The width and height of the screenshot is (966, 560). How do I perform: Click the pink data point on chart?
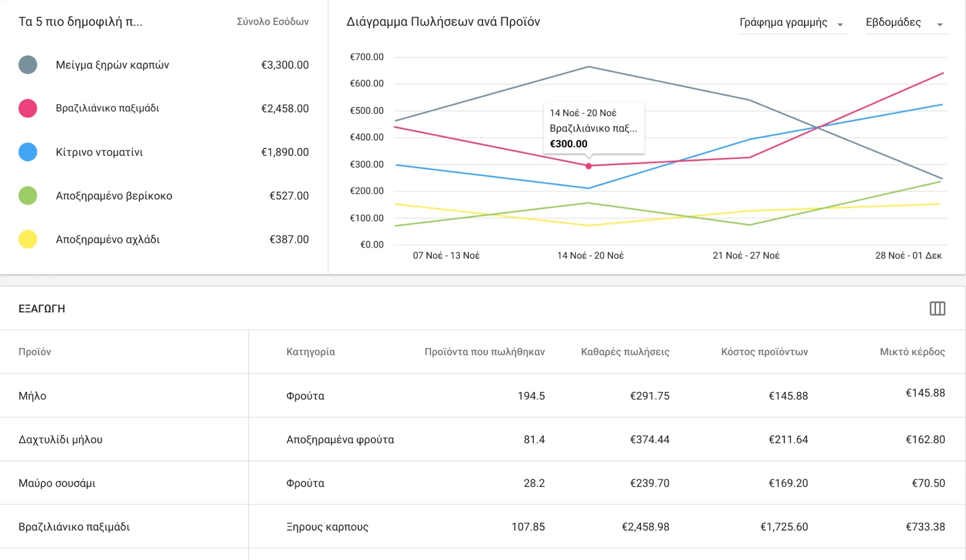(589, 166)
